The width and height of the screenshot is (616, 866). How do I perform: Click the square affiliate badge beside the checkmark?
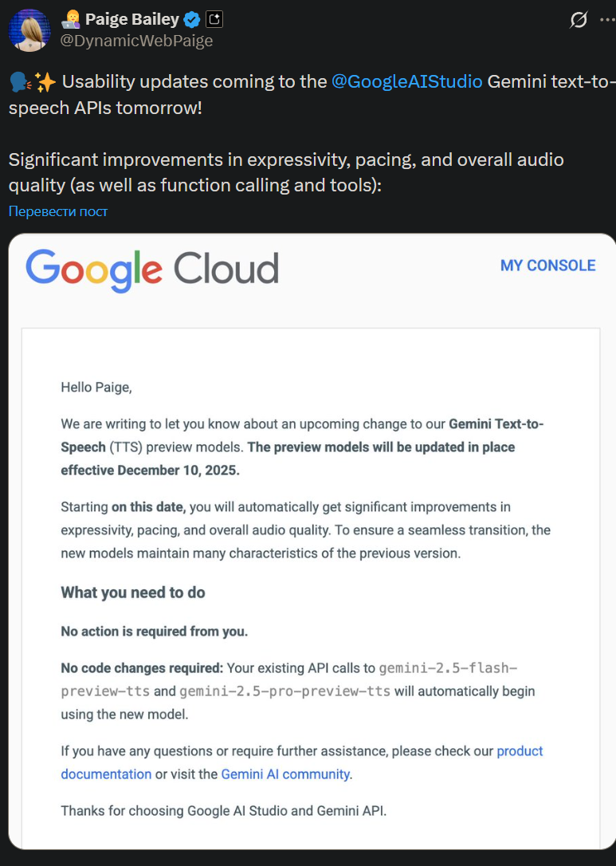click(214, 20)
